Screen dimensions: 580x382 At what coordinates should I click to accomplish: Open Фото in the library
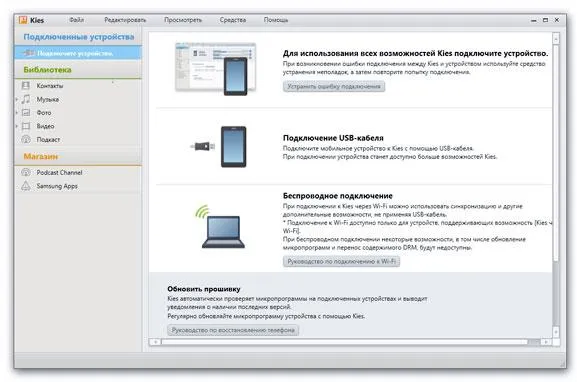click(44, 113)
